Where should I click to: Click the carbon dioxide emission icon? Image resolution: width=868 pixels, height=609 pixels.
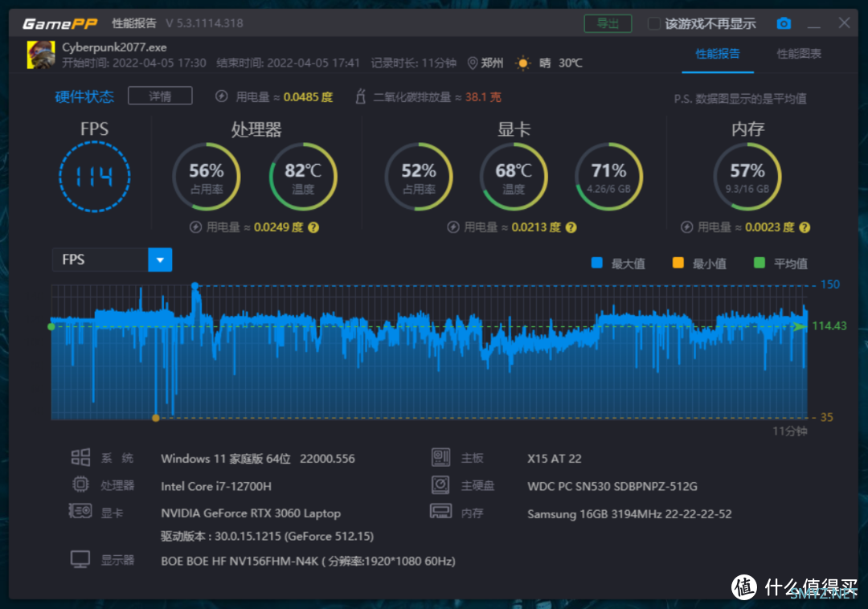pos(360,96)
